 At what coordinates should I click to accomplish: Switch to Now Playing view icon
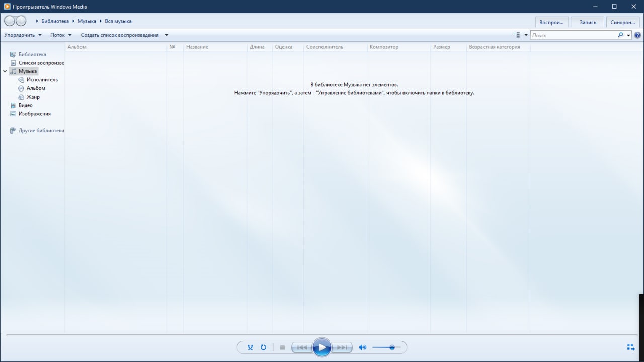[631, 347]
